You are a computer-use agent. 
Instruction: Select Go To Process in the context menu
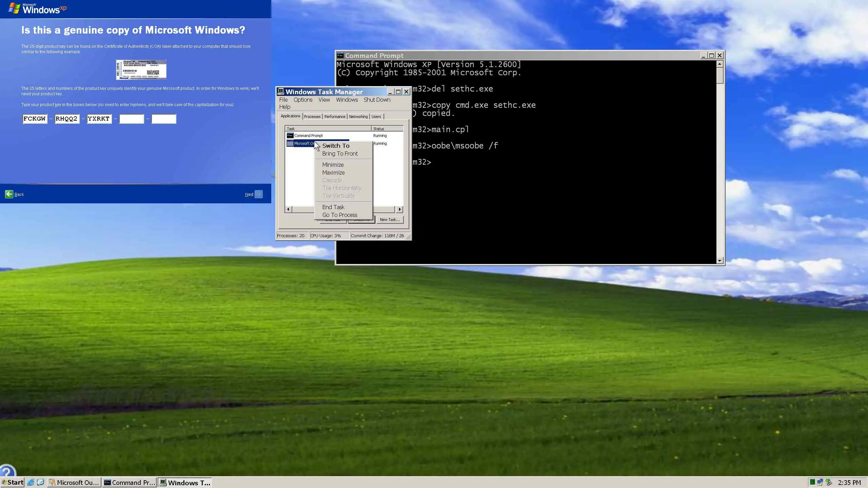coord(339,215)
